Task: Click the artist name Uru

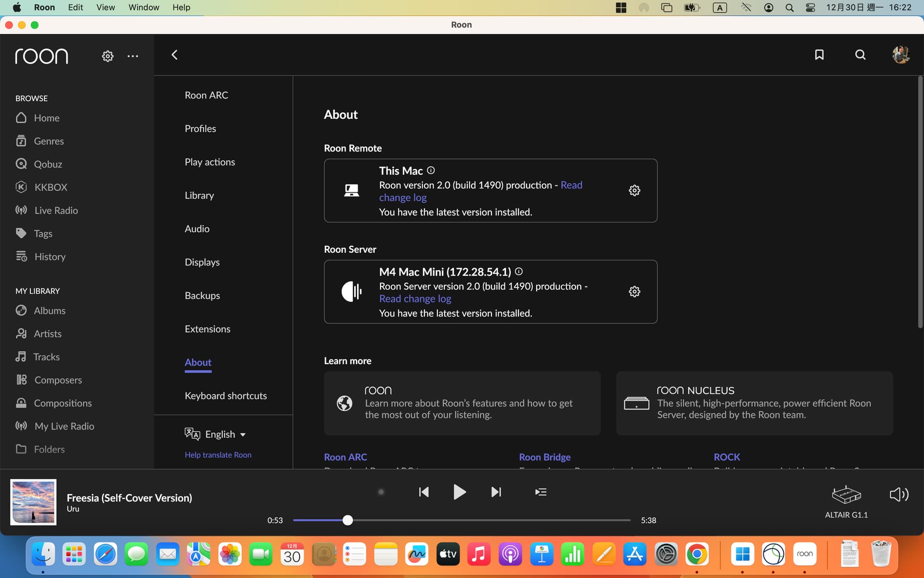Action: click(x=73, y=509)
